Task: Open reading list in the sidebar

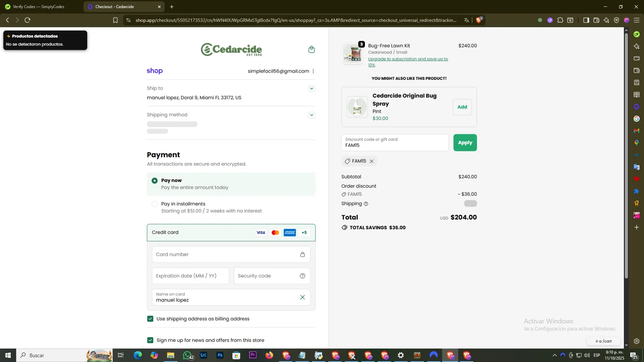Action: pyautogui.click(x=637, y=94)
